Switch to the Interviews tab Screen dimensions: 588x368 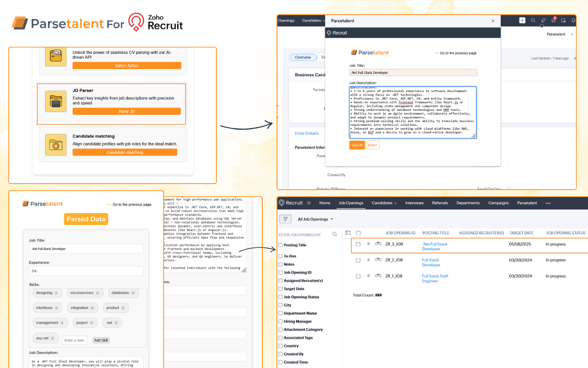tap(414, 203)
